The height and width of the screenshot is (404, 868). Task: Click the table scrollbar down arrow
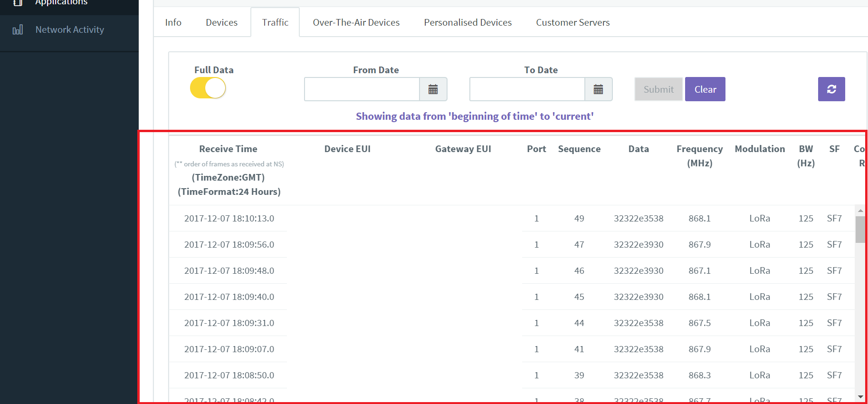pos(860,397)
